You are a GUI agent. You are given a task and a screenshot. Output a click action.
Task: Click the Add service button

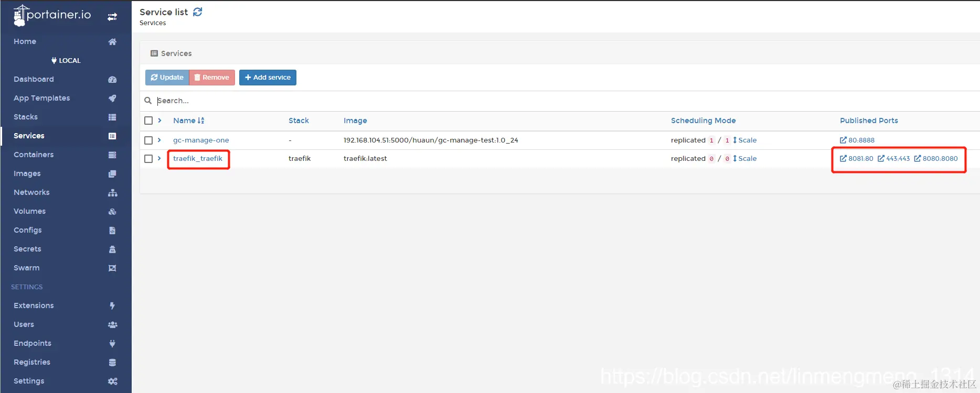click(x=268, y=78)
